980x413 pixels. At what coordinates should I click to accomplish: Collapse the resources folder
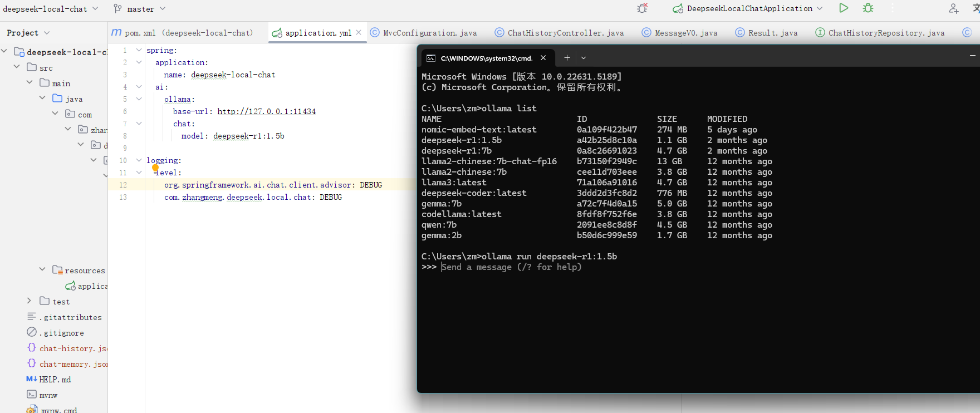point(42,270)
